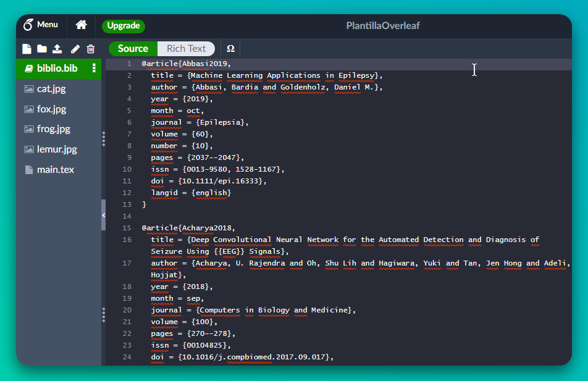Create a new folder
This screenshot has height=381, width=588.
point(41,49)
